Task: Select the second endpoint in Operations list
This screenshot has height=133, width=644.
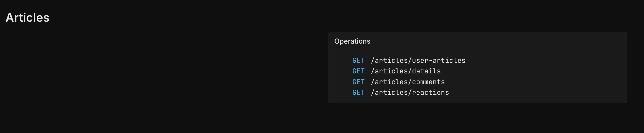Action: [x=406, y=71]
